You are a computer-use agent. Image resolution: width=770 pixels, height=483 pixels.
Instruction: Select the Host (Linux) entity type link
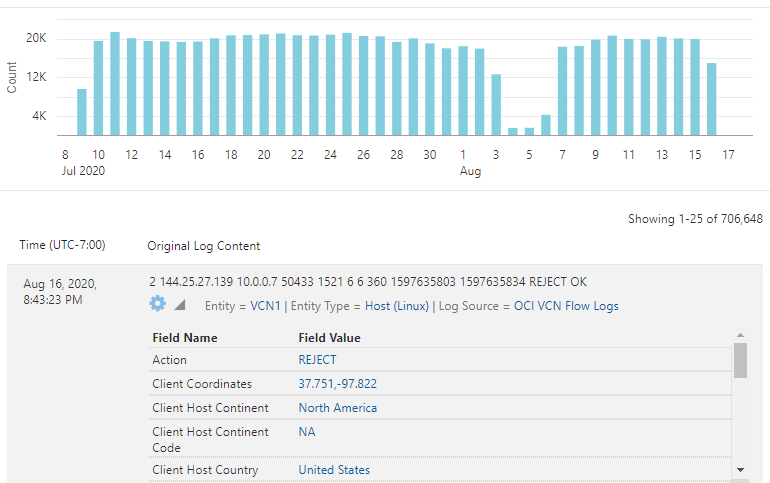point(396,306)
